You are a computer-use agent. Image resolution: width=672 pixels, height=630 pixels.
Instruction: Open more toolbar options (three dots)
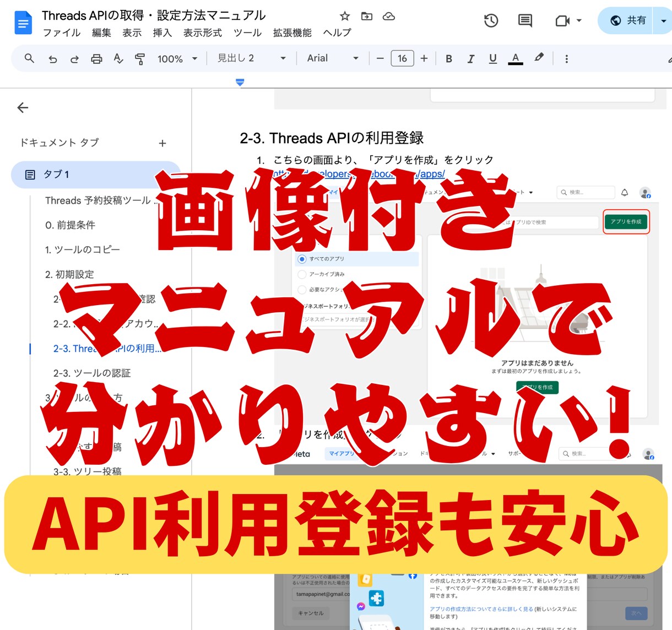tap(566, 59)
